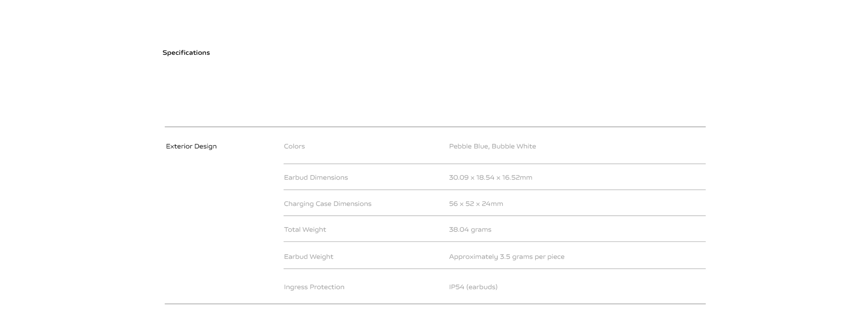Click the divider line between Total Weight and Earbud Weight

point(495,242)
